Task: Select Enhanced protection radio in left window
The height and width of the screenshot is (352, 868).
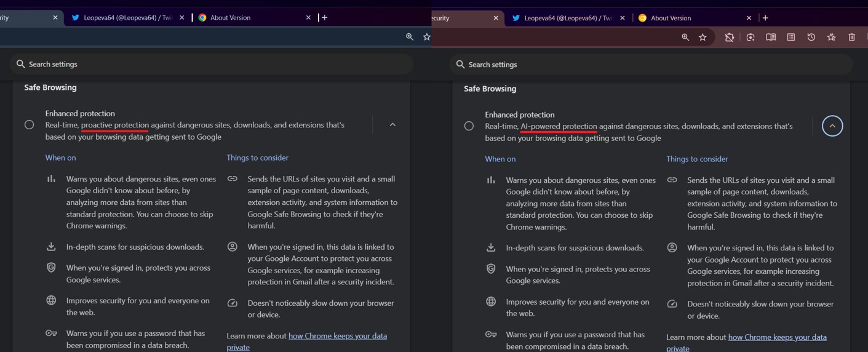Action: 29,125
